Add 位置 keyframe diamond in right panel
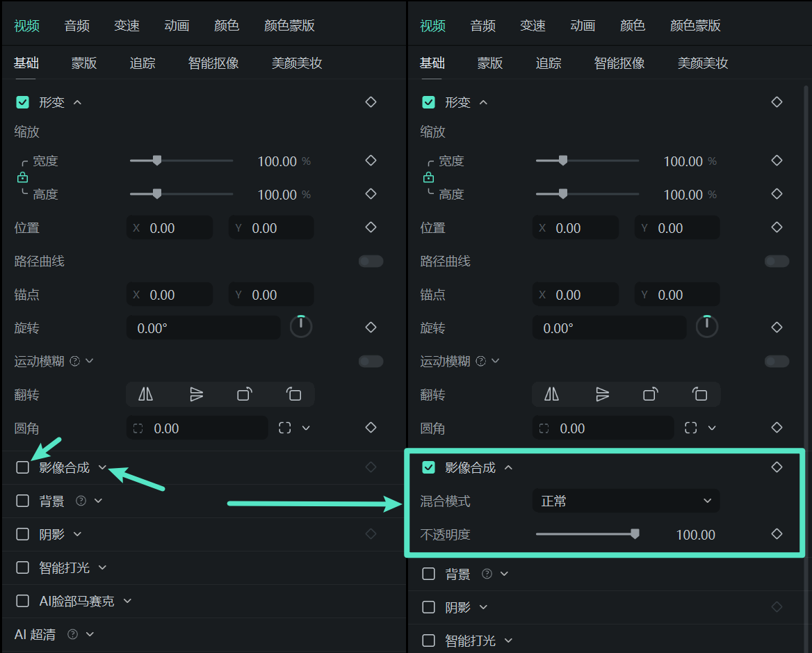This screenshot has width=812, height=653. point(777,227)
